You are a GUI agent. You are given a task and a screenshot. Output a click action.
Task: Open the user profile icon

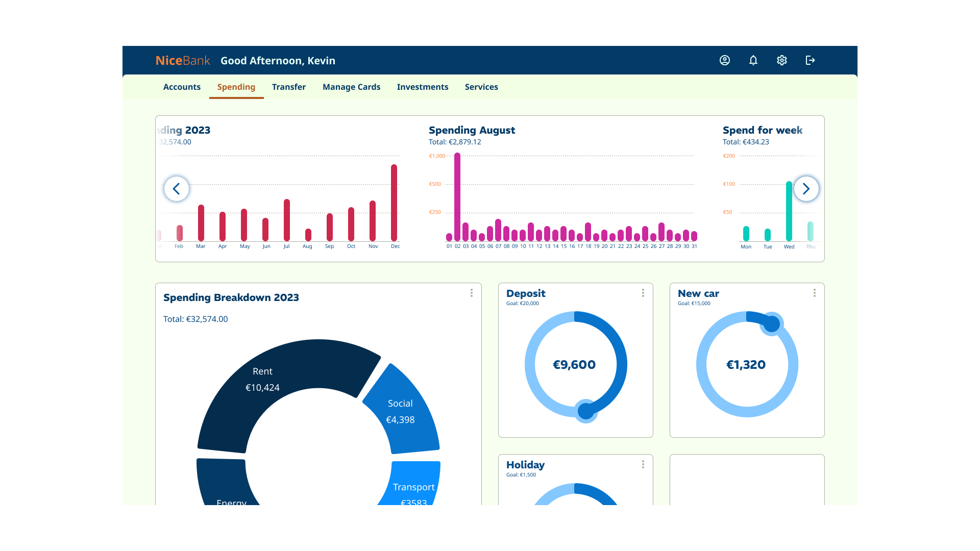[x=724, y=60]
